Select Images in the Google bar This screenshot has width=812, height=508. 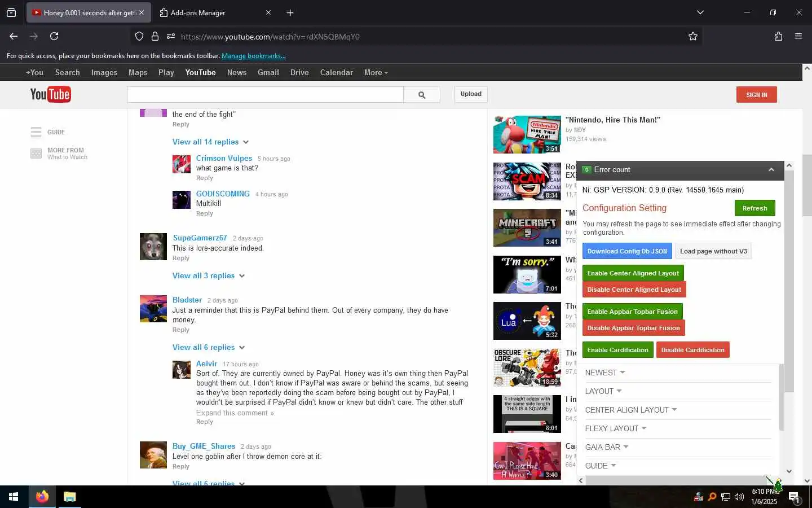[104, 72]
